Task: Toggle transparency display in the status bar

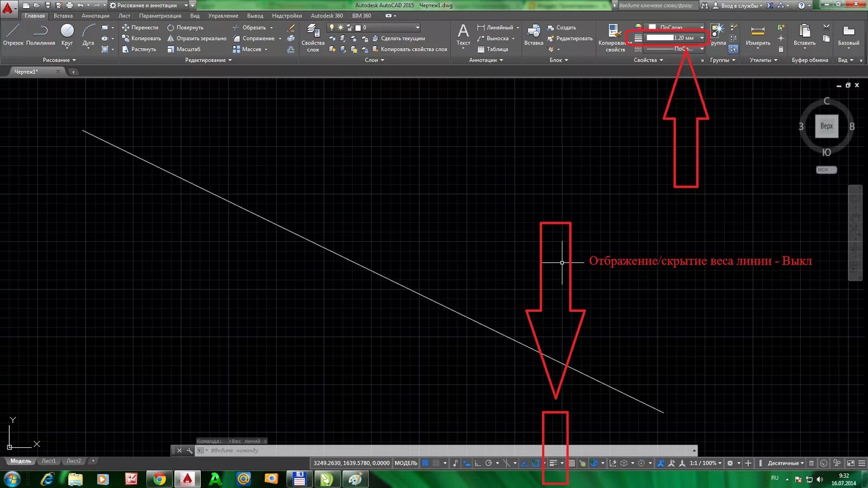Action: 571,463
